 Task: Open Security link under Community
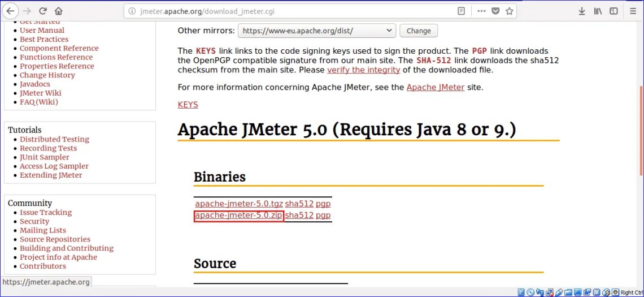[34, 222]
